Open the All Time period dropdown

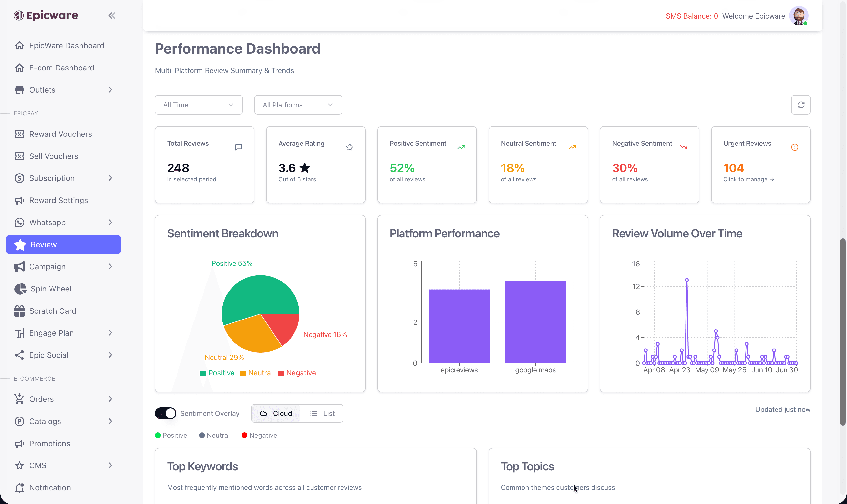tap(199, 105)
